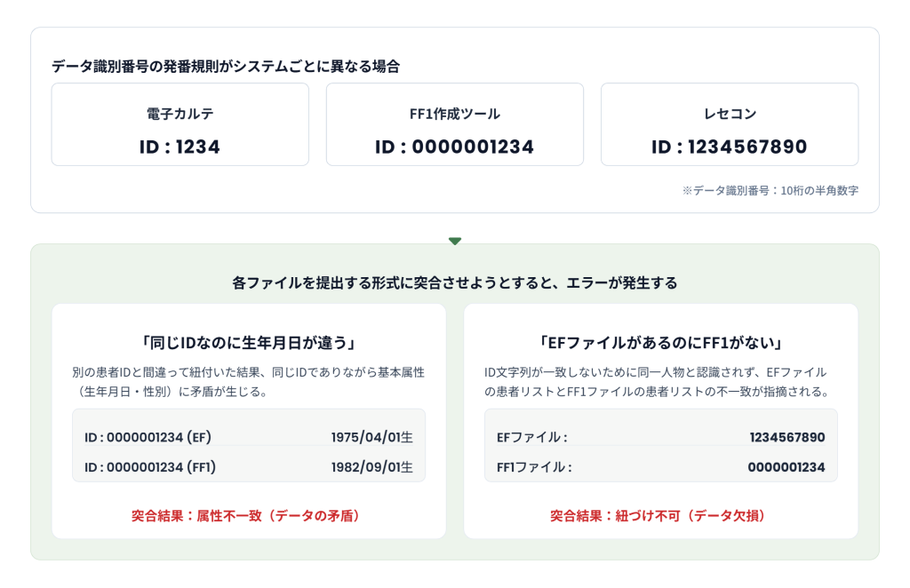Click the note ※データ識別番号：10桁の半角数字
The image size is (910, 588).
coord(770,190)
